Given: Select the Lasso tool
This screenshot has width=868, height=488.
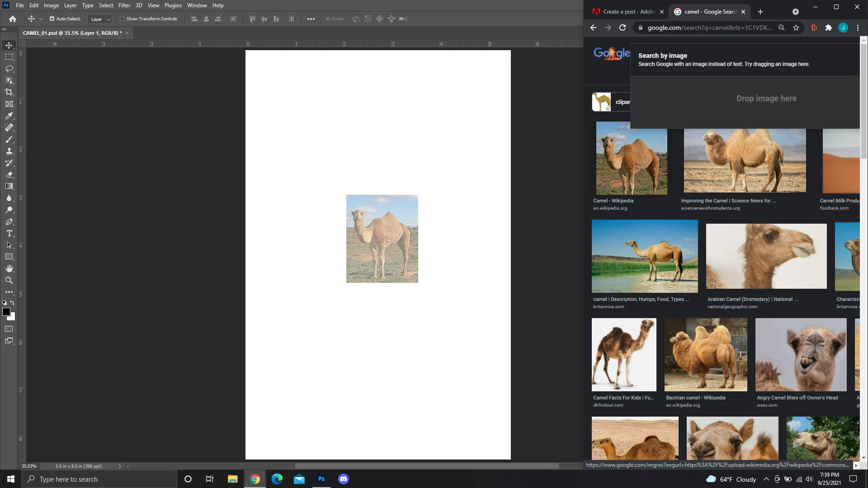Looking at the screenshot, I should pyautogui.click(x=9, y=69).
